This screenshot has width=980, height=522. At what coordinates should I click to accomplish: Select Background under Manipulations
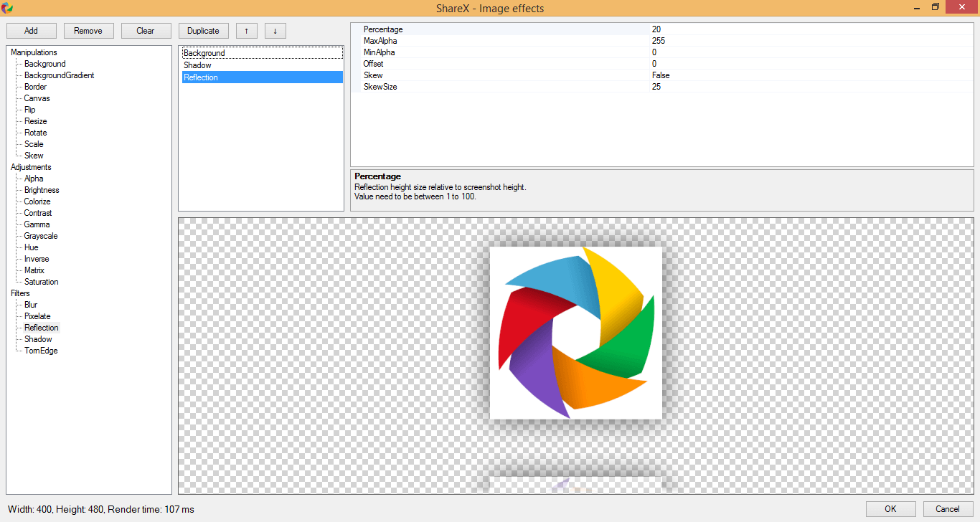tap(44, 64)
